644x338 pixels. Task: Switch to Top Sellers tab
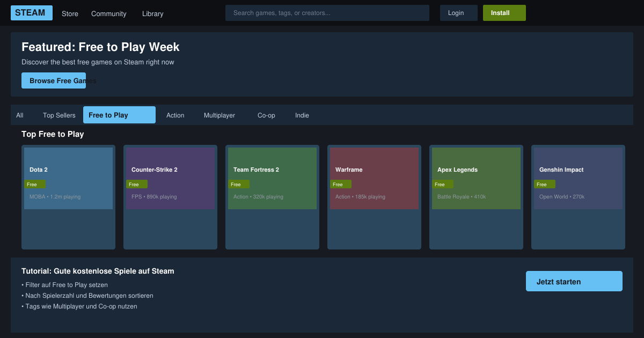pos(59,115)
